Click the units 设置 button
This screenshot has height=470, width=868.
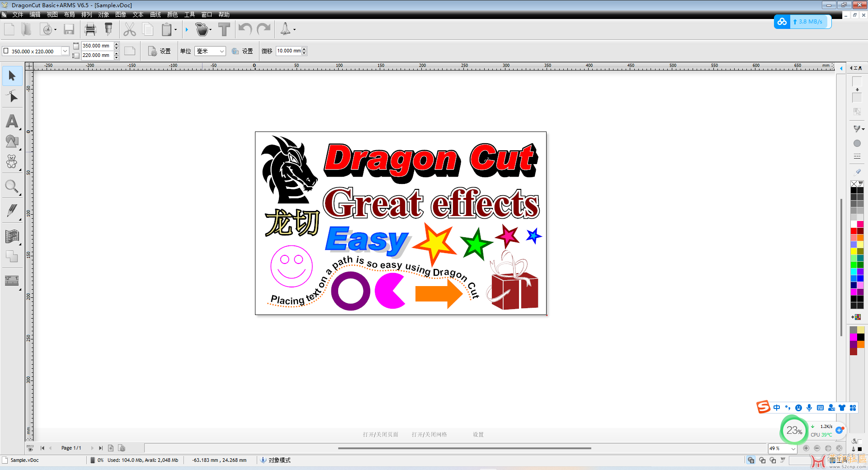pyautogui.click(x=242, y=51)
